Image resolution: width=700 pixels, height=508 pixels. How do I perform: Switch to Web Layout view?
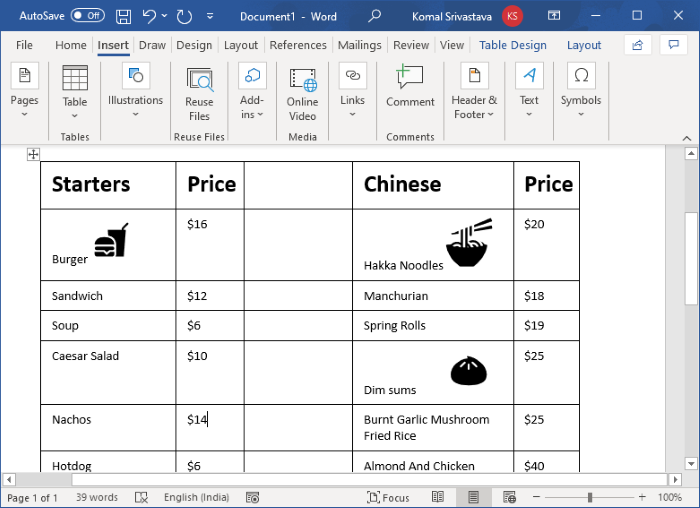tap(509, 497)
